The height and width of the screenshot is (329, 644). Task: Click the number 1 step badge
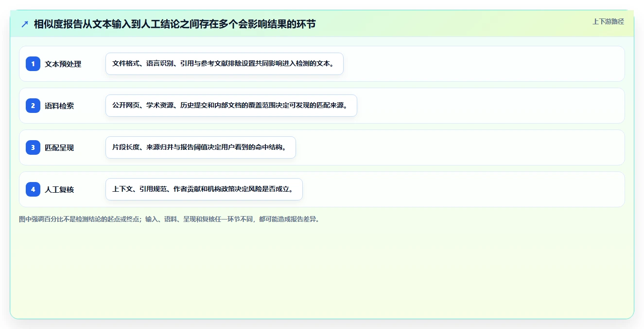click(x=33, y=64)
